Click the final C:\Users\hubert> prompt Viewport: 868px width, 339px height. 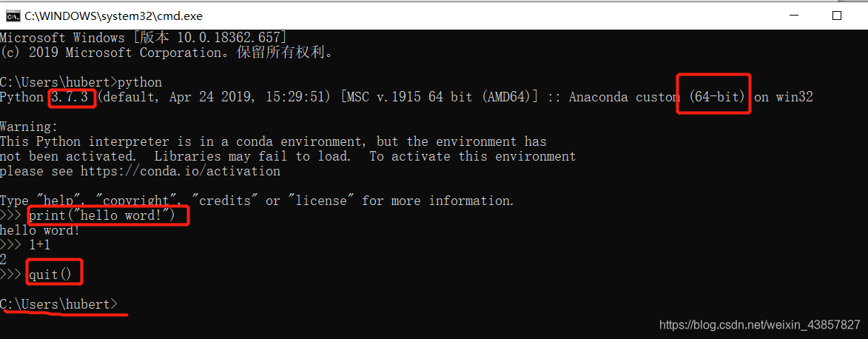pos(58,304)
